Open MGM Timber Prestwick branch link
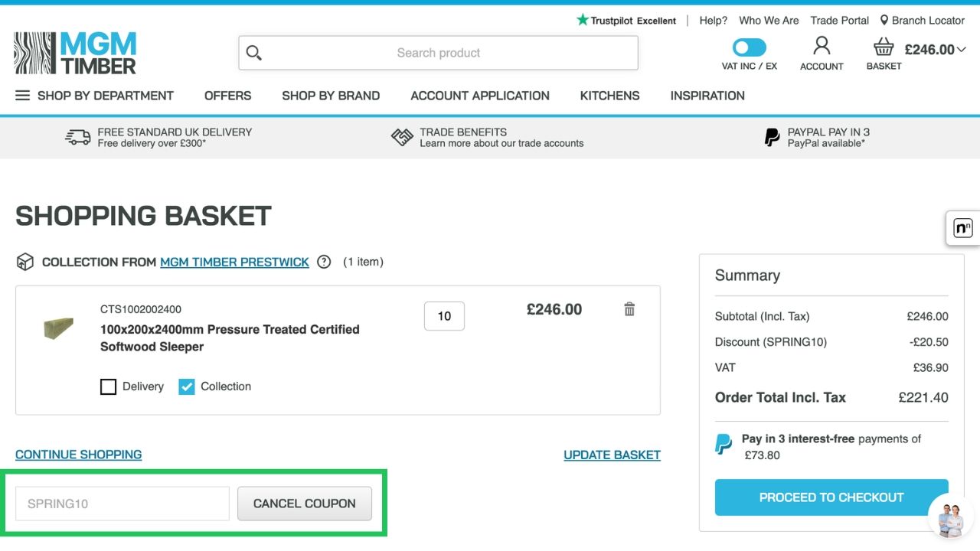980x551 pixels. pyautogui.click(x=234, y=262)
